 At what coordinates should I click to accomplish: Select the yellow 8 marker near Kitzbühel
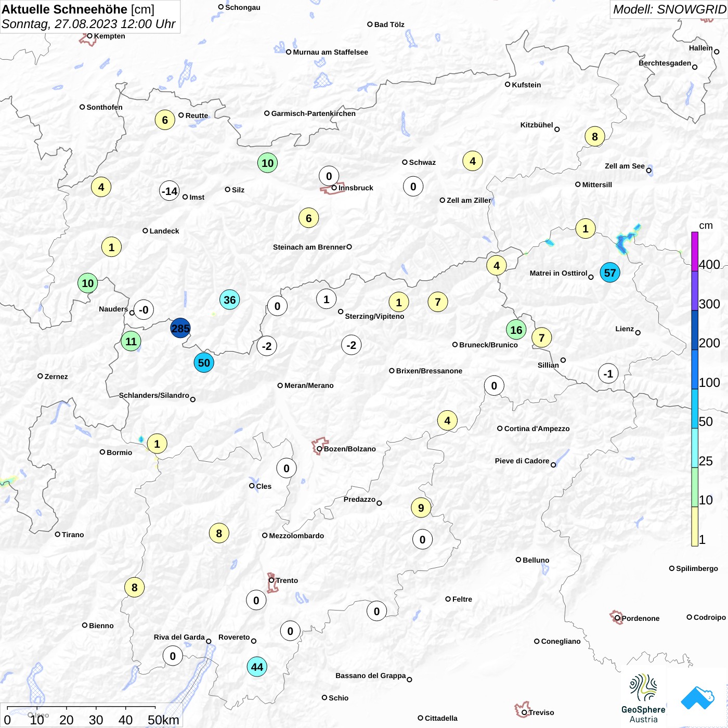(595, 136)
